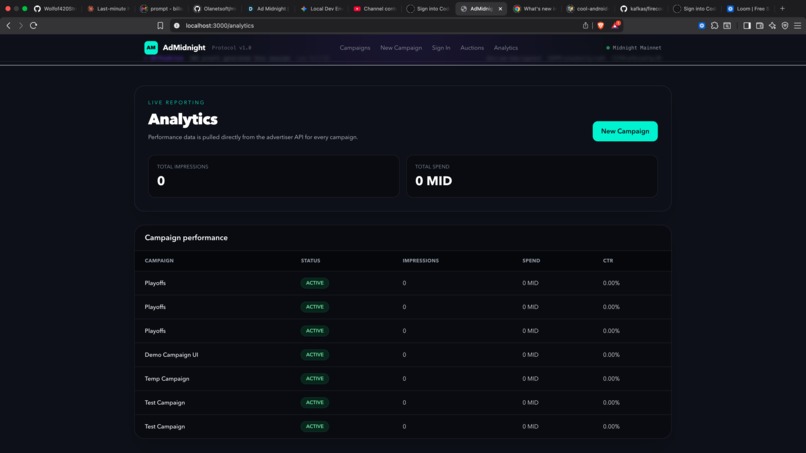Open Sign In nav link
Viewport: 806px width, 453px height.
[x=441, y=48]
